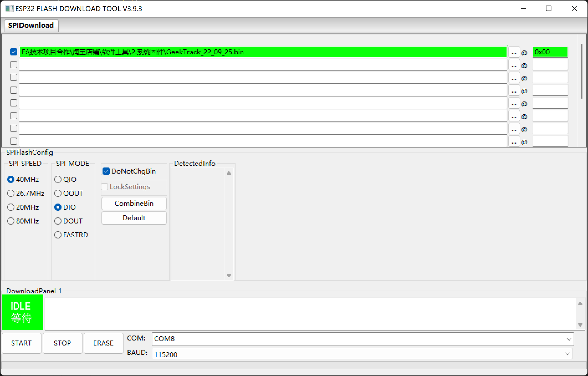The image size is (588, 376).
Task: Select QIO SPI mode
Action: click(58, 179)
